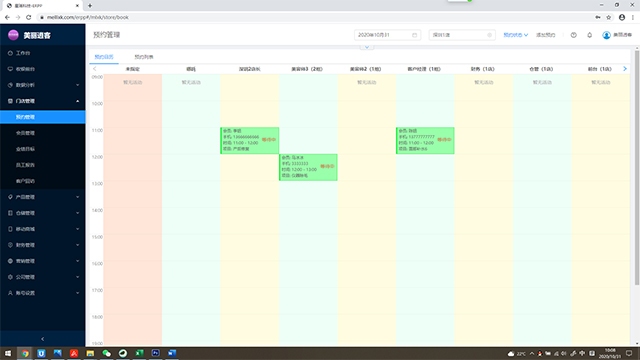Collapse the 门店管理 sidebar menu
Screen dimensions: 640x360
pos(42,101)
